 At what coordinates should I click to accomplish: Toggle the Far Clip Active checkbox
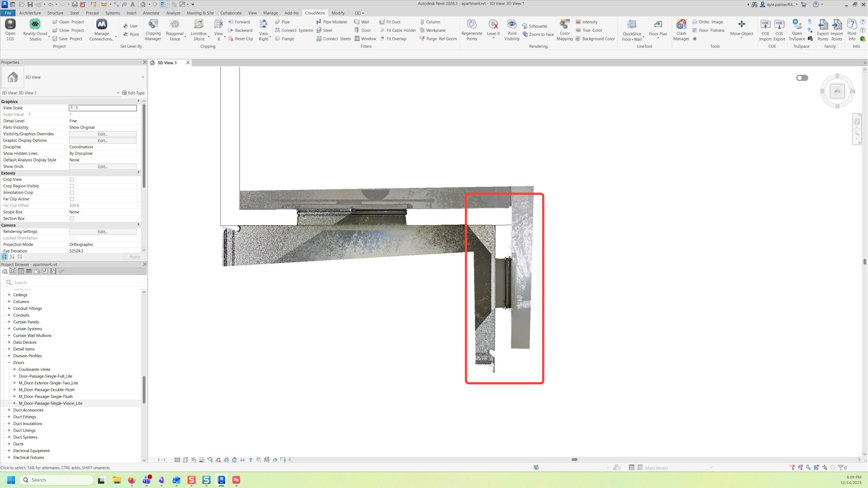coord(72,199)
